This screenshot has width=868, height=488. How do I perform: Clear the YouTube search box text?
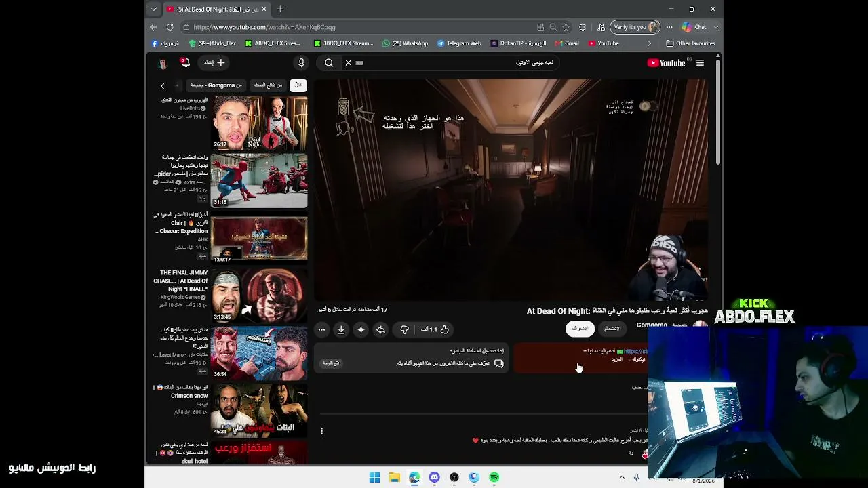point(349,63)
